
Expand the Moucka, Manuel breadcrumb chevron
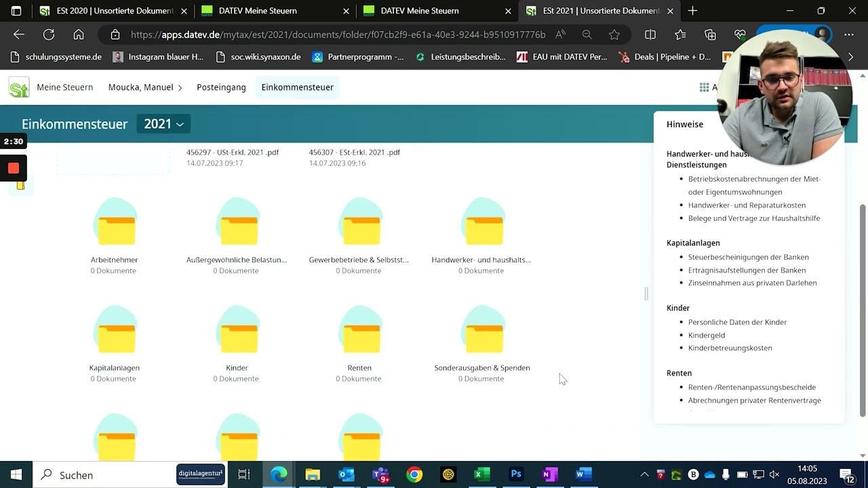180,87
